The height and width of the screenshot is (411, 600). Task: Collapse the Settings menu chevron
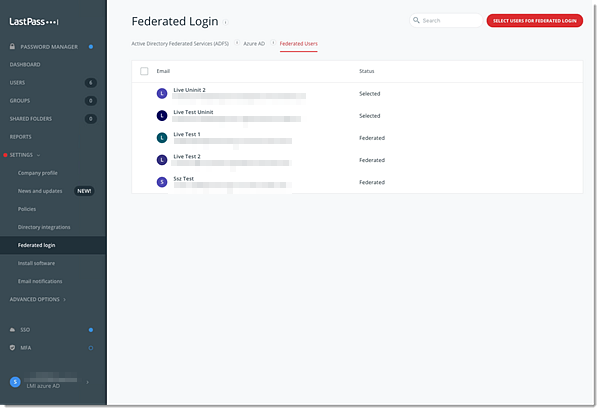coord(39,155)
